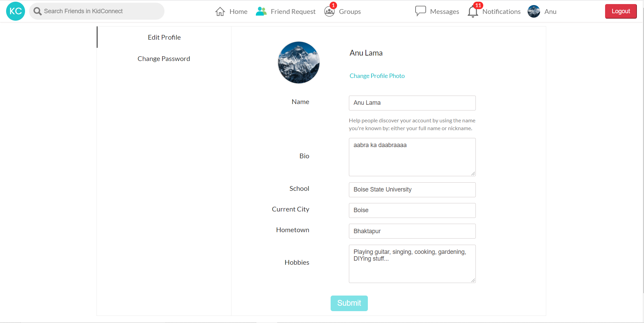Image resolution: width=644 pixels, height=323 pixels.
Task: Click Change Profile Photo link
Action: click(x=377, y=76)
